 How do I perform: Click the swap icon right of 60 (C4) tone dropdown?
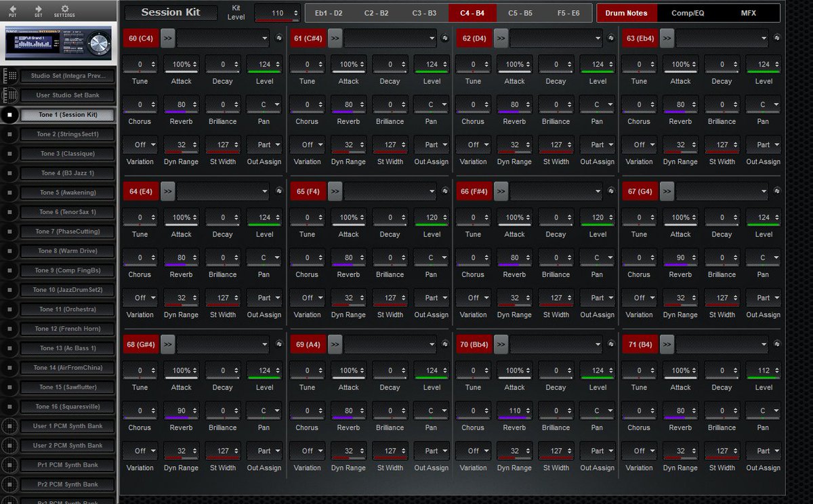pos(278,39)
